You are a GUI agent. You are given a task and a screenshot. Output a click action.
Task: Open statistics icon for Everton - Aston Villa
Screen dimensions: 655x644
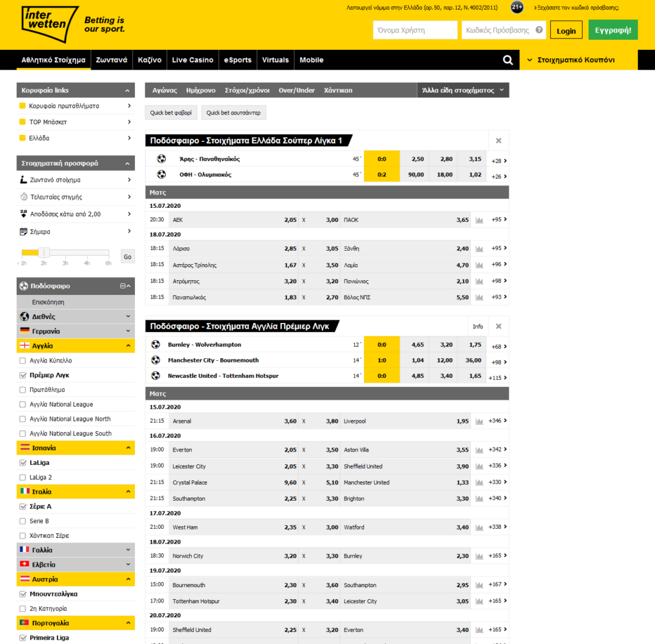coord(479,450)
